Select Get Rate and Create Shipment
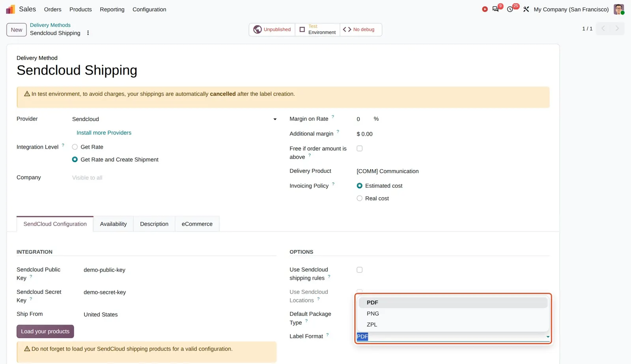Image resolution: width=631 pixels, height=364 pixels. coord(75,160)
